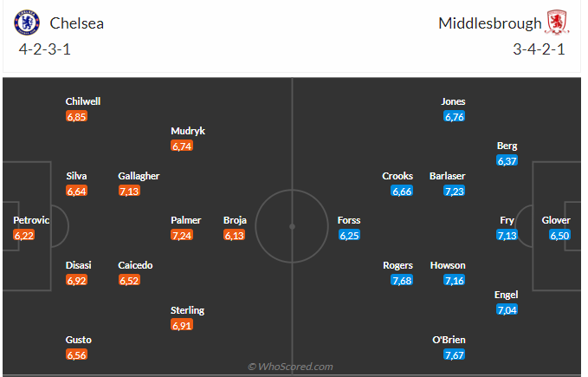This screenshot has width=588, height=377.
Task: Select O'Brien's 7,67 rating badge
Action: (454, 354)
